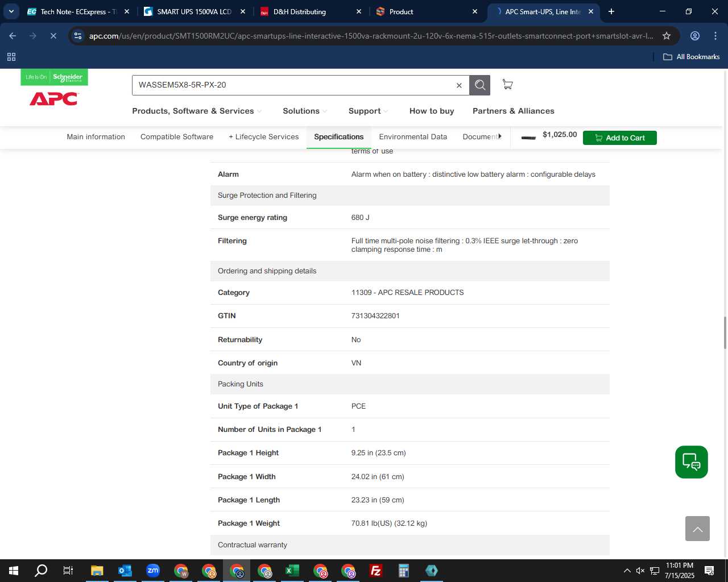Open All Bookmarks folder
This screenshot has width=728, height=582.
pos(692,57)
